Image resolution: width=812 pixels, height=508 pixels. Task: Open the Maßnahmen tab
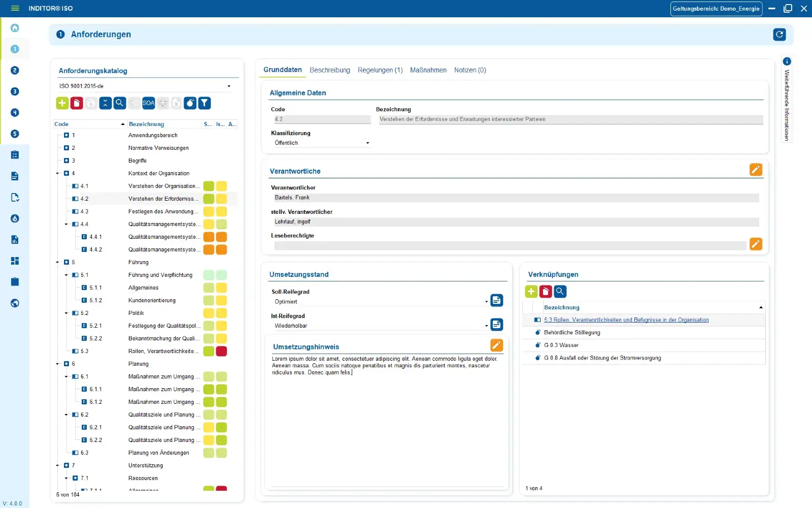428,70
